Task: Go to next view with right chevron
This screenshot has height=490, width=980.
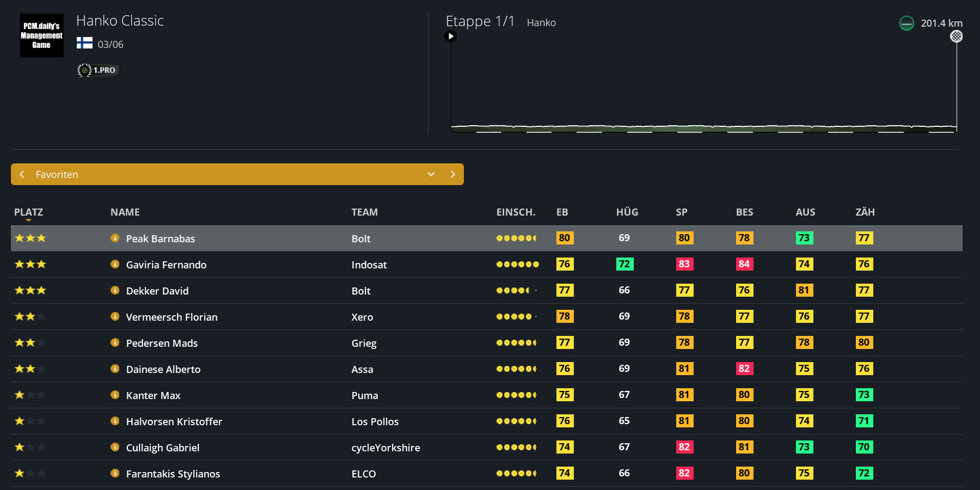Action: point(452,174)
